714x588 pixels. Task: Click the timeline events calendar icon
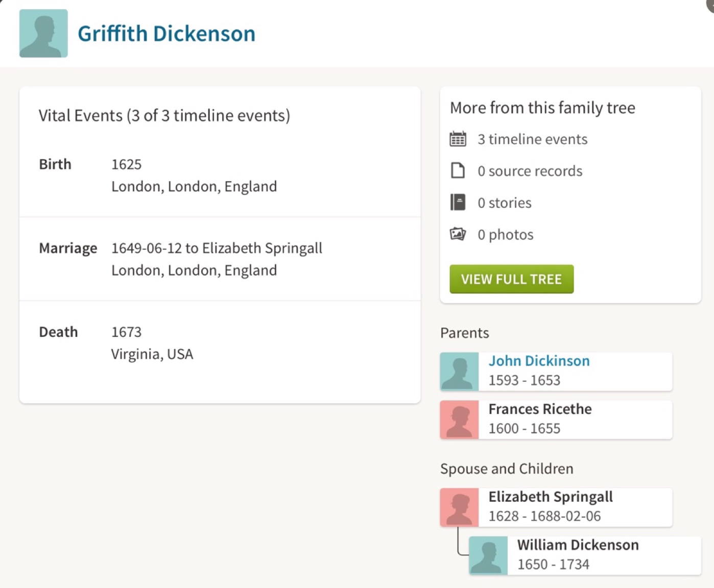tap(458, 139)
